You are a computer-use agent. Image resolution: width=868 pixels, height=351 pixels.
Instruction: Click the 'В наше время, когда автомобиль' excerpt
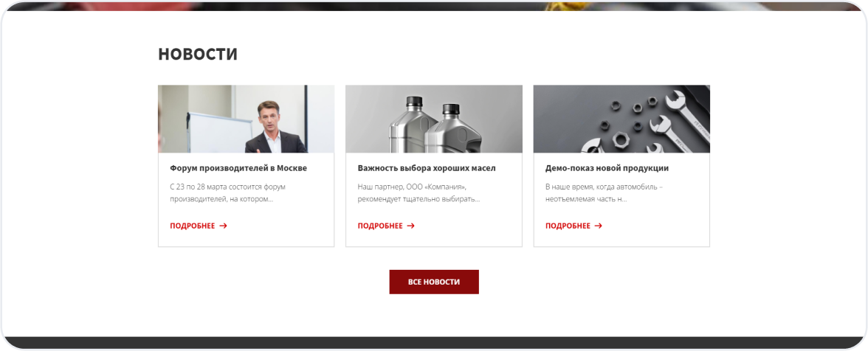[x=604, y=193]
